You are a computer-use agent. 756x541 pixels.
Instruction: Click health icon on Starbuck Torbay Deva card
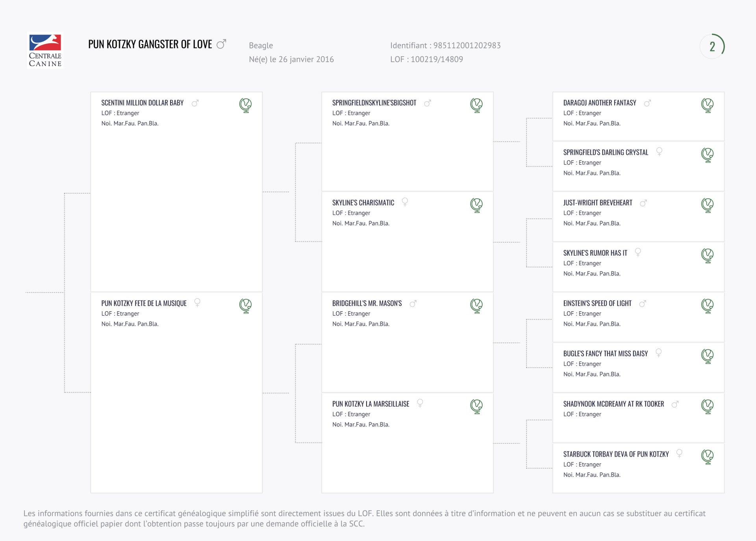(x=708, y=456)
